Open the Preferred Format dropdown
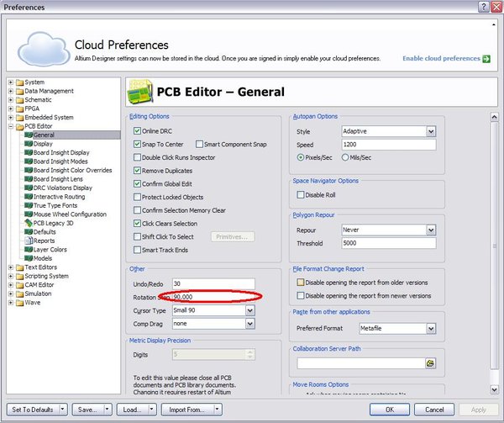The height and width of the screenshot is (423, 504). [431, 329]
